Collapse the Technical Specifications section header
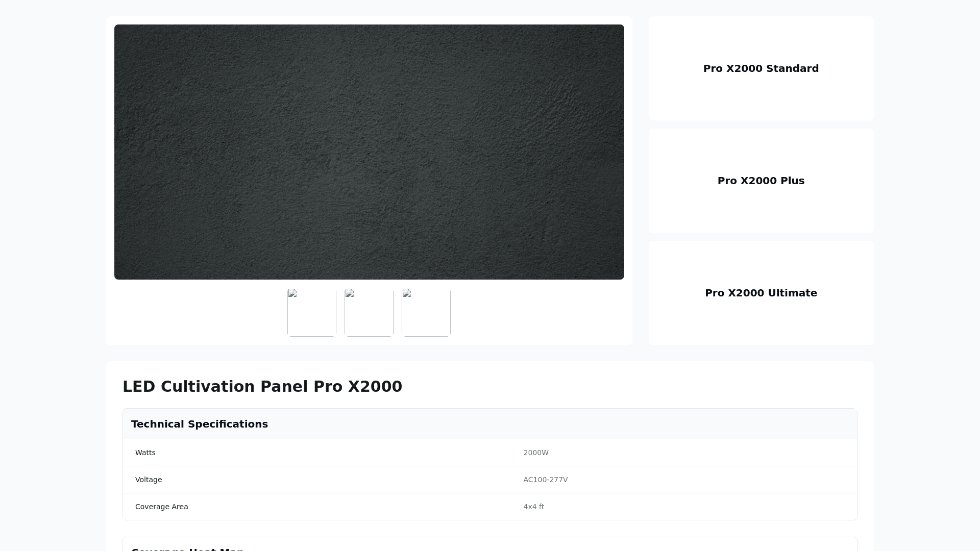Screen dimensions: 980x551 coord(200,424)
